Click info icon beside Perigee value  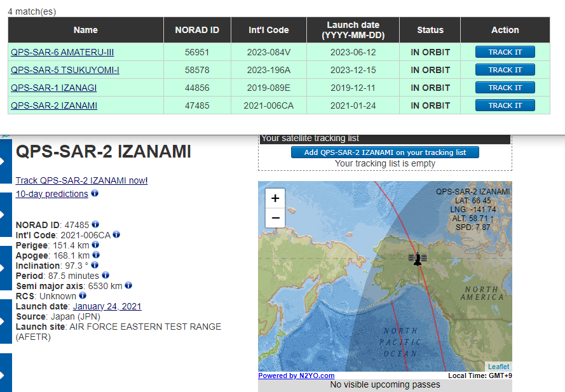point(97,245)
